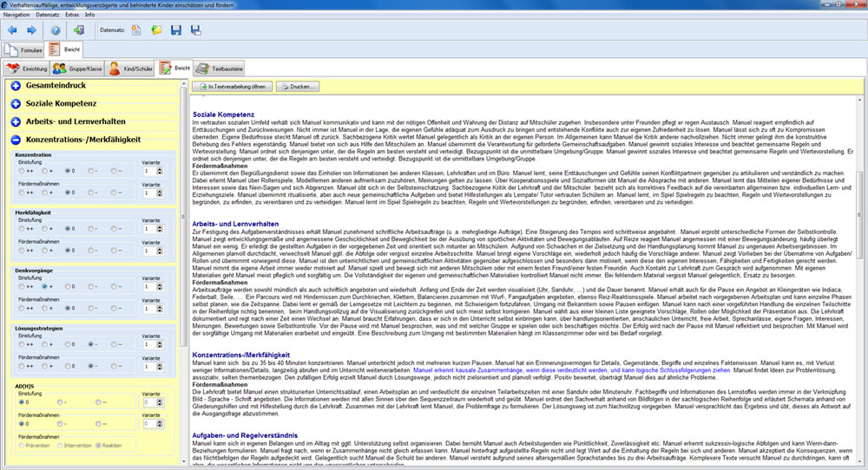Set AD(H)S Fördermaßnahmen to double minus
Image resolution: width=868 pixels, height=470 pixels.
pyautogui.click(x=98, y=423)
